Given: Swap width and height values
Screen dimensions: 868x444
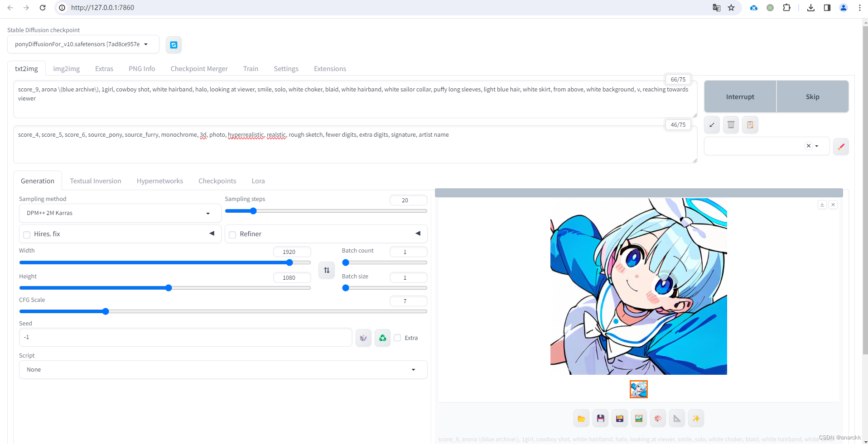Looking at the screenshot, I should click(327, 270).
